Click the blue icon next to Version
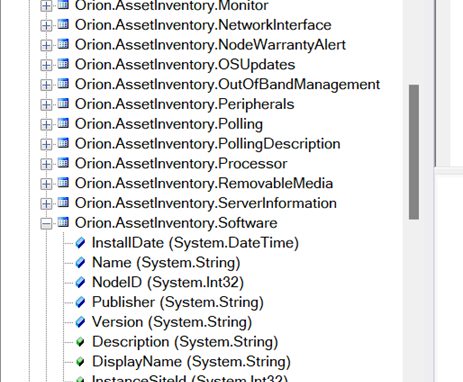The image size is (463, 382). [x=80, y=322]
